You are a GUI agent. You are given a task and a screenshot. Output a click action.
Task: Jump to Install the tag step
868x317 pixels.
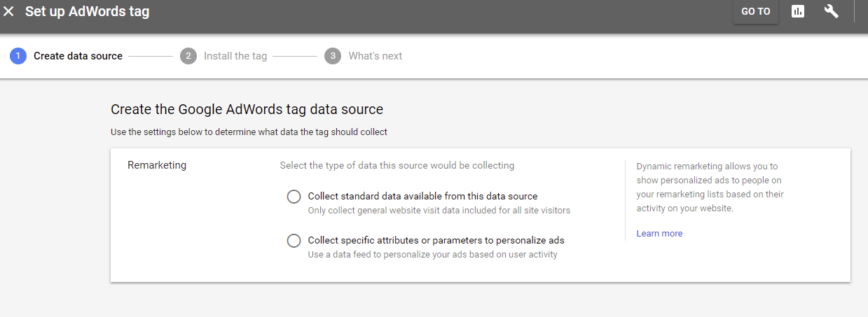tap(235, 56)
